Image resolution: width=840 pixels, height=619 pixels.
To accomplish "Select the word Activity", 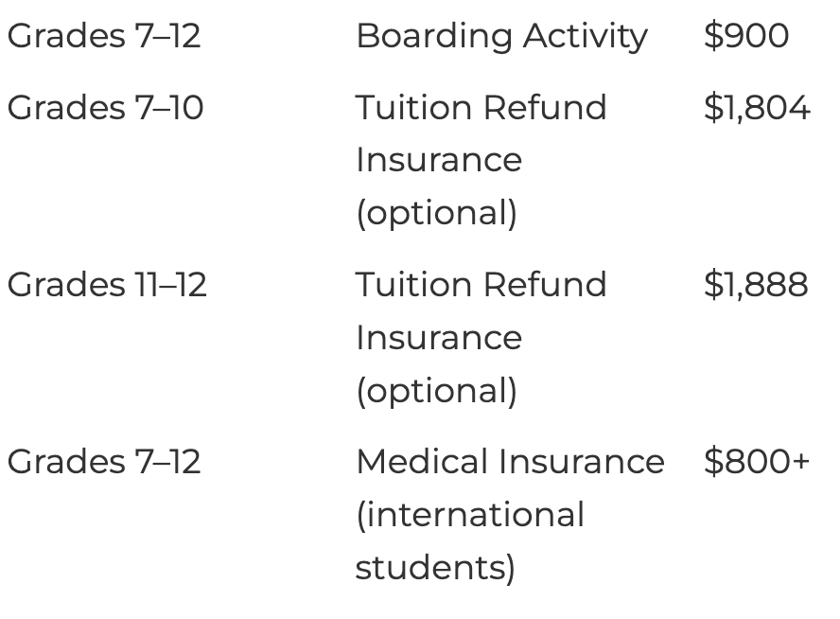I will pos(586,38).
